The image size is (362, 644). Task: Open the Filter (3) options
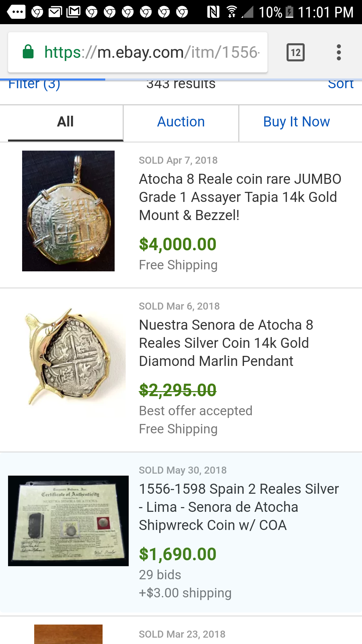tap(34, 85)
